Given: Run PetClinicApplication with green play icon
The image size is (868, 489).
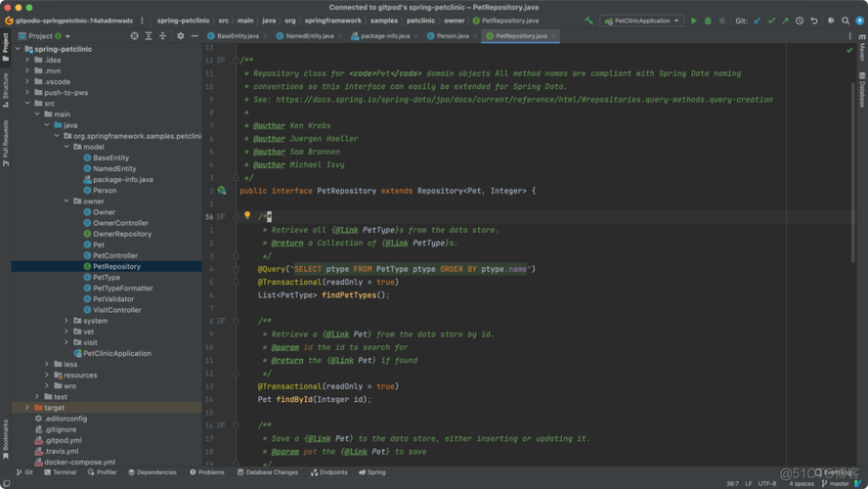Looking at the screenshot, I should (694, 21).
